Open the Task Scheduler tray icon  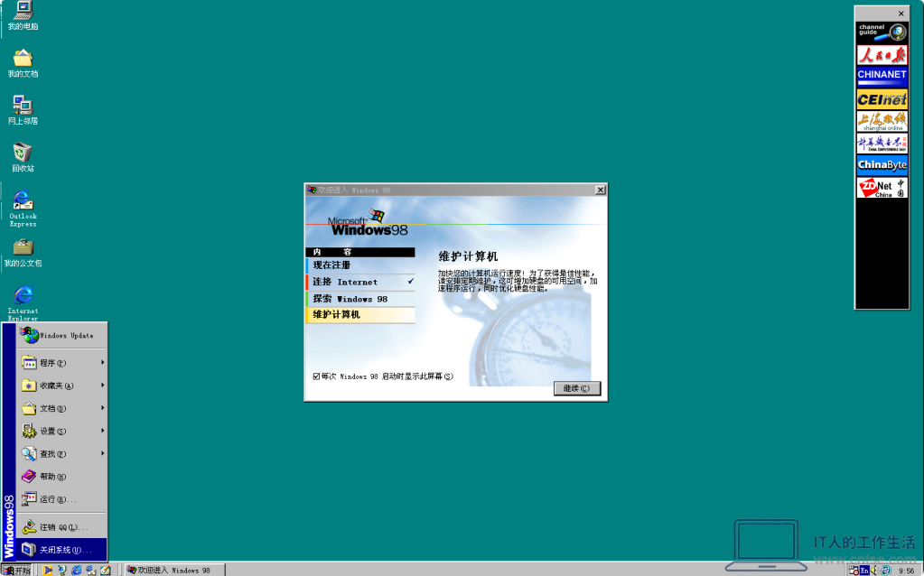pyautogui.click(x=854, y=570)
